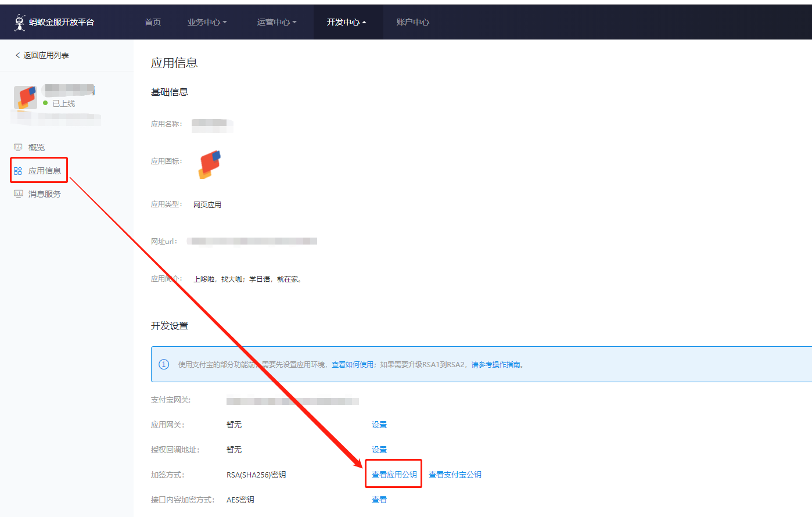This screenshot has width=812, height=517.
Task: Expand the 业务中心 dropdown menu
Action: point(207,22)
